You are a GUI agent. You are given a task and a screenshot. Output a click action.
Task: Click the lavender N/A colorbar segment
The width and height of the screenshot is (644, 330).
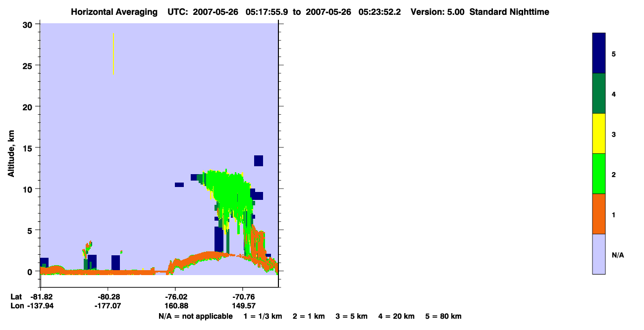pyautogui.click(x=599, y=254)
